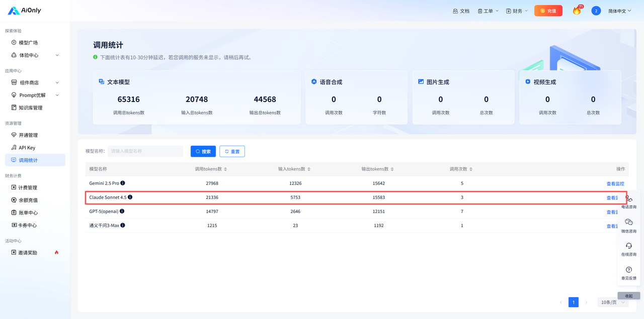Click info icon next to GPT-5(openai)
The height and width of the screenshot is (319, 644).
(122, 211)
